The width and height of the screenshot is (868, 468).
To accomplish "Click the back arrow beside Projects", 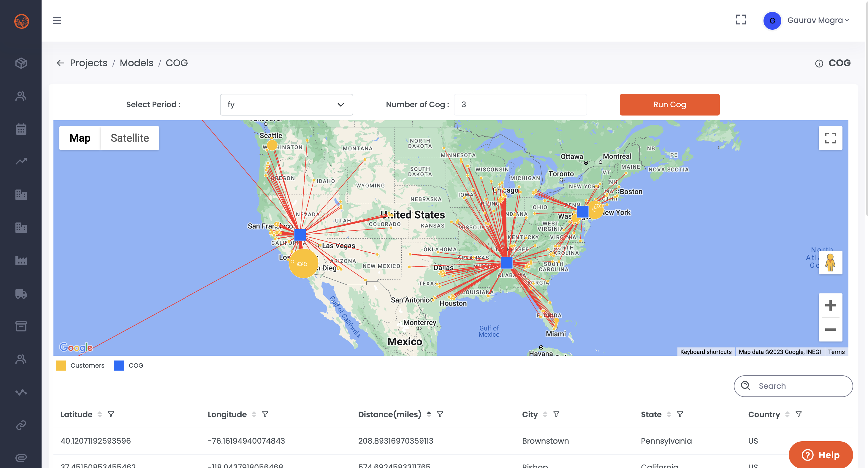I will 60,63.
